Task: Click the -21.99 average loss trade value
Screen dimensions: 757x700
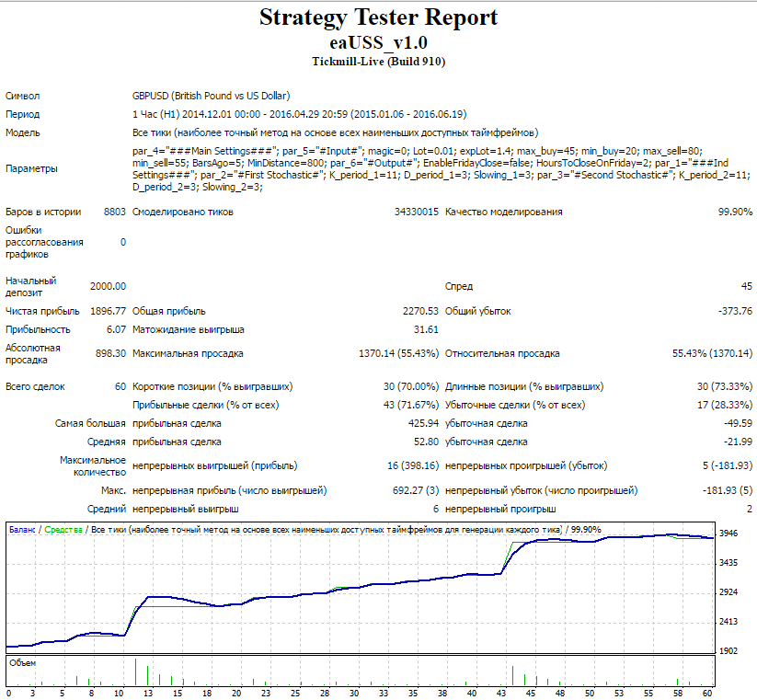Action: (x=738, y=442)
